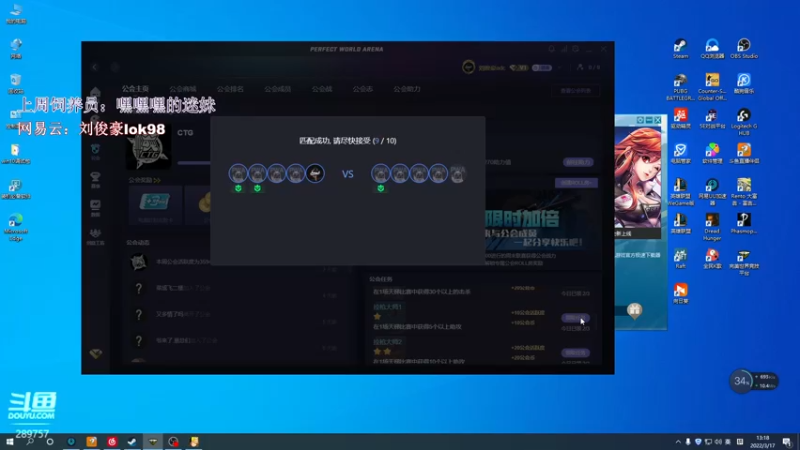Screen dimensions: 800x450
Task: Open the arena settings gear icon
Action: tap(576, 49)
